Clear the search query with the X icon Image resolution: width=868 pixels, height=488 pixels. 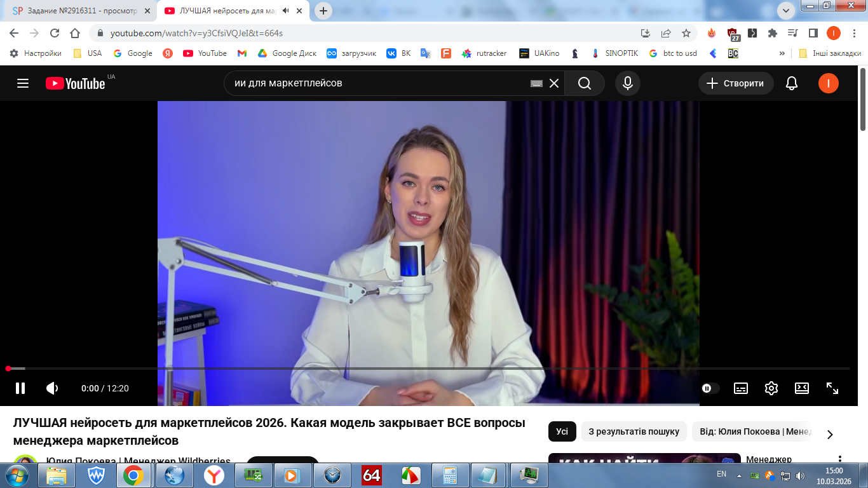click(554, 83)
